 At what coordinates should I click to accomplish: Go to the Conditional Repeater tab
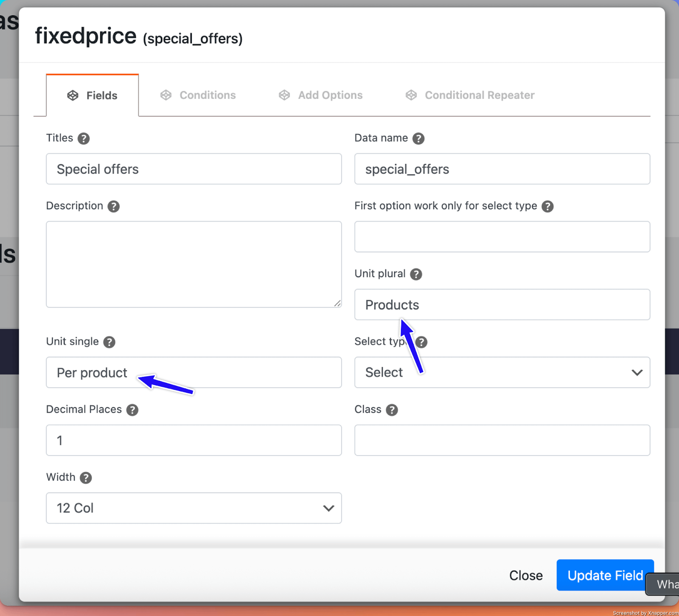tap(470, 95)
